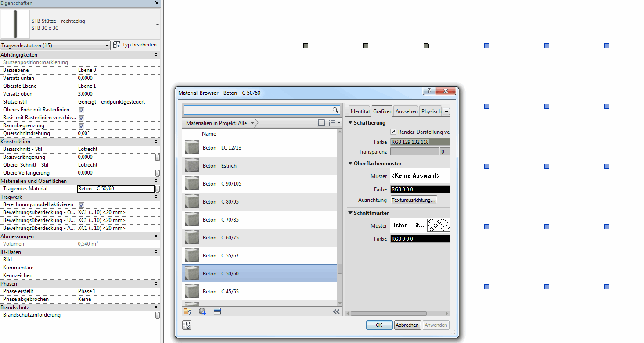Collapse the material list with double-chevron icon
The width and height of the screenshot is (644, 343).
coord(336,311)
